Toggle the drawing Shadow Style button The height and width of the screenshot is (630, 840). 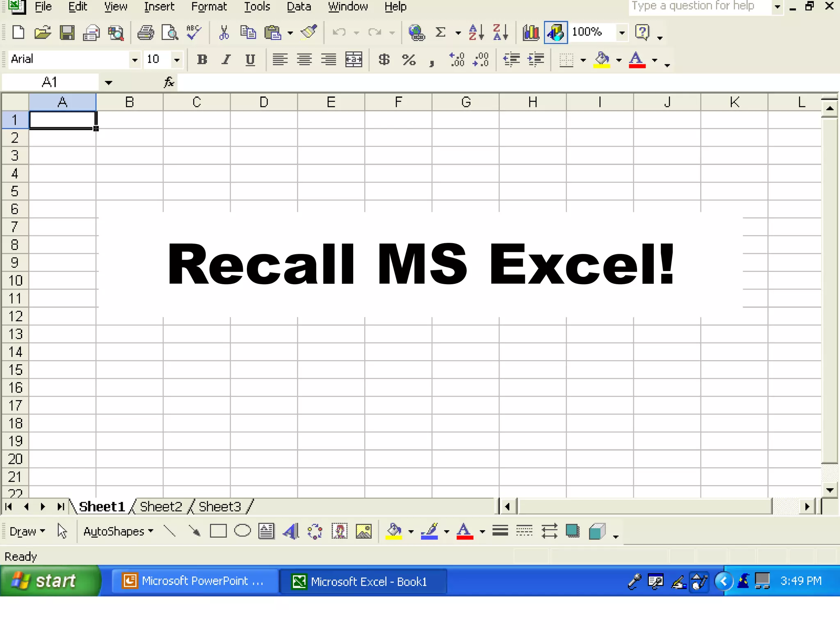click(573, 532)
